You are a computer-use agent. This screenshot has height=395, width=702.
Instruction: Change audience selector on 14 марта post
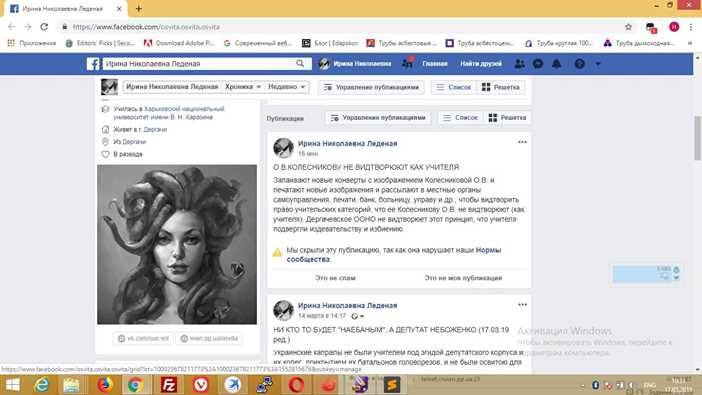[x=357, y=316]
